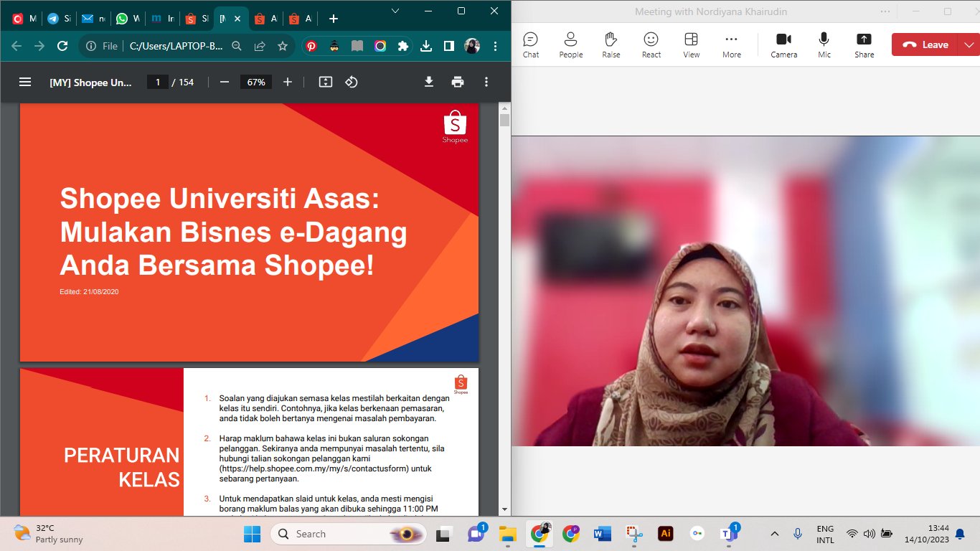
Task: Click the 67% zoom level field
Action: click(x=256, y=82)
